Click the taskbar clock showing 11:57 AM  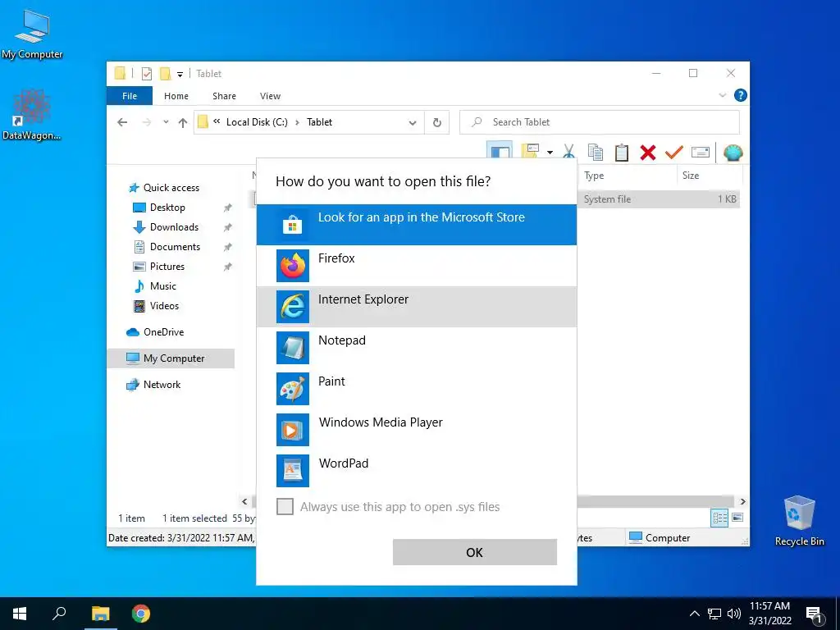pyautogui.click(x=769, y=614)
